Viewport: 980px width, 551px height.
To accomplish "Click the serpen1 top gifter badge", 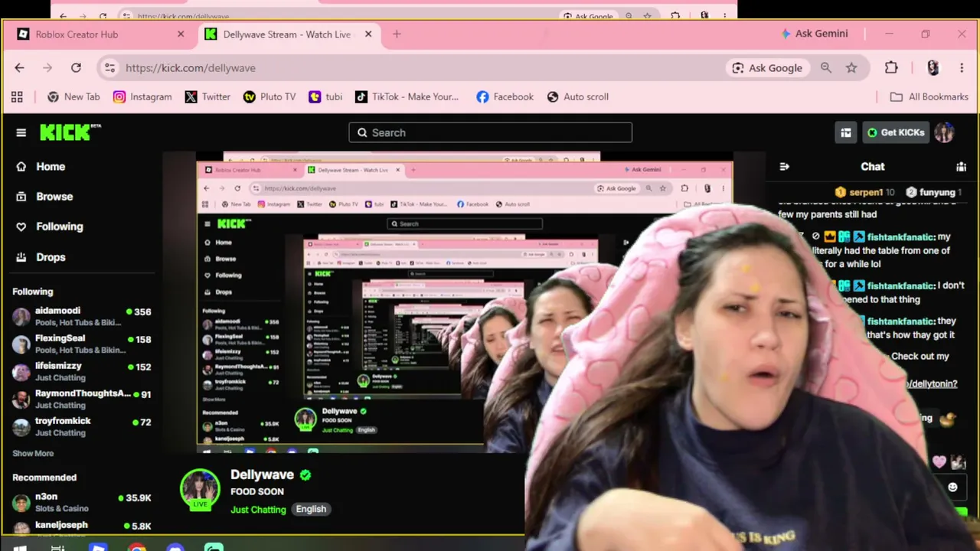I will (x=864, y=192).
